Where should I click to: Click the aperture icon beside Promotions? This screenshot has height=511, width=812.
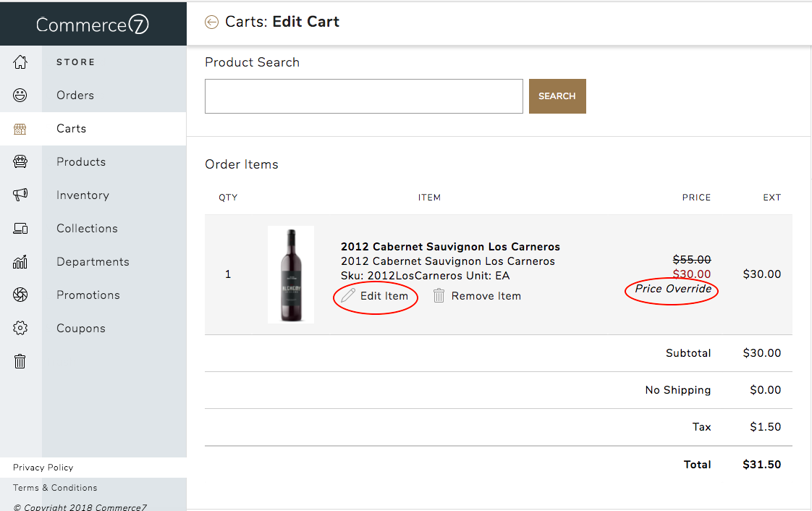click(20, 295)
